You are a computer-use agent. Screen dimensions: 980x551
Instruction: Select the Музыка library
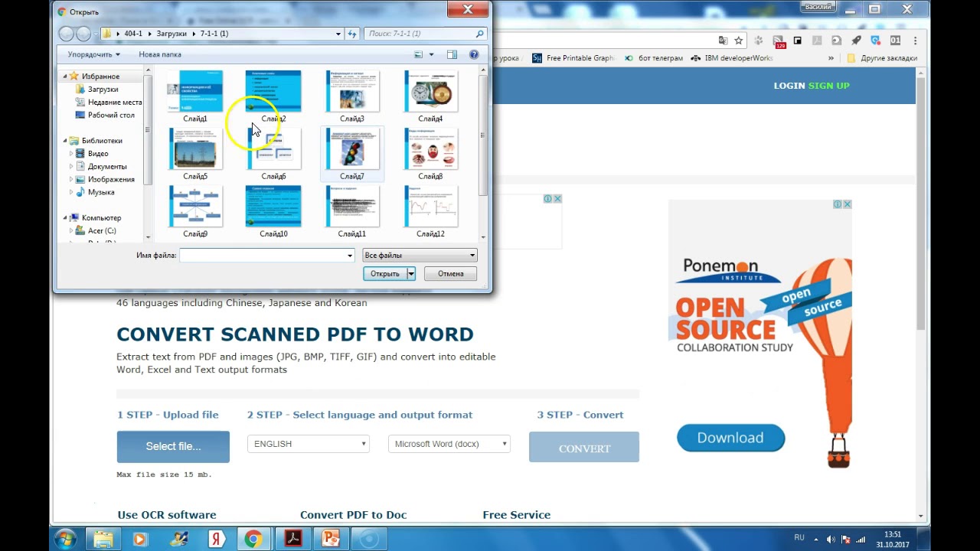click(x=95, y=193)
